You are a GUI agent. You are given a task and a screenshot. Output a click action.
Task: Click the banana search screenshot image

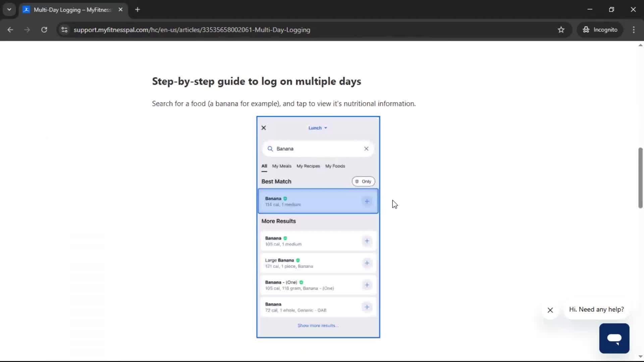tap(318, 227)
